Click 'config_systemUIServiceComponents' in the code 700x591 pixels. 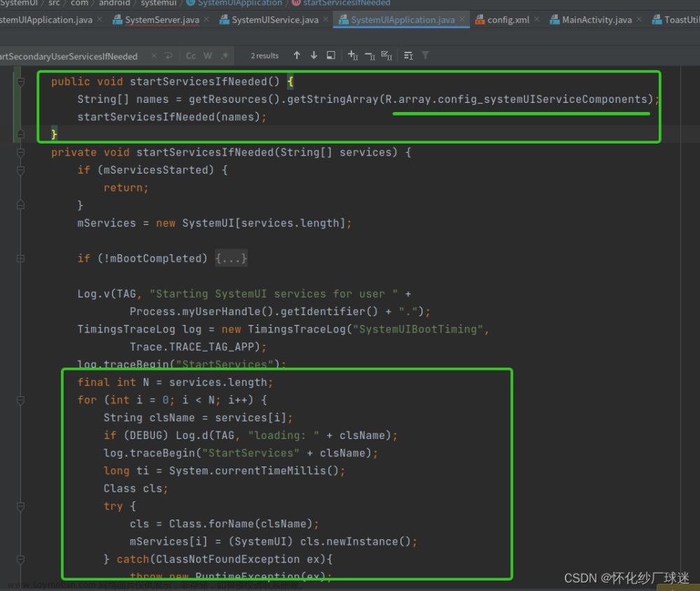542,99
